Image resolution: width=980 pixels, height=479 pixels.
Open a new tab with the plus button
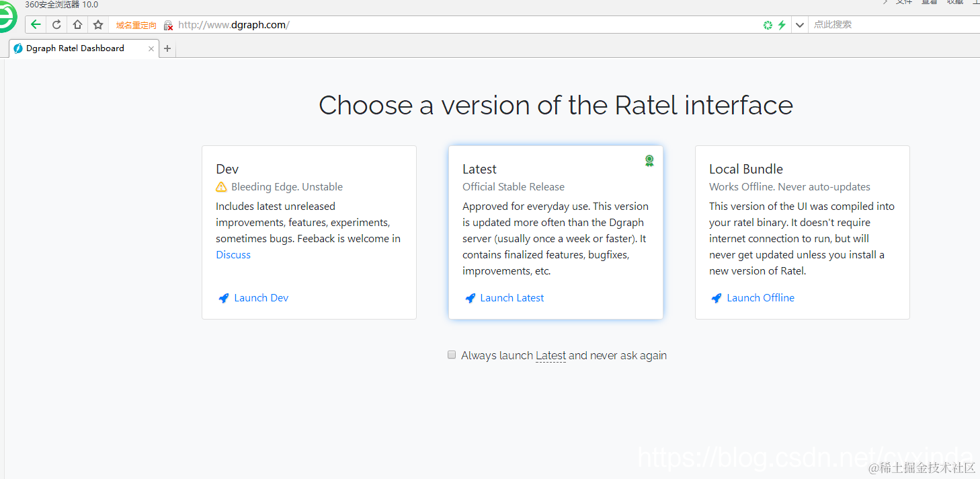(167, 48)
